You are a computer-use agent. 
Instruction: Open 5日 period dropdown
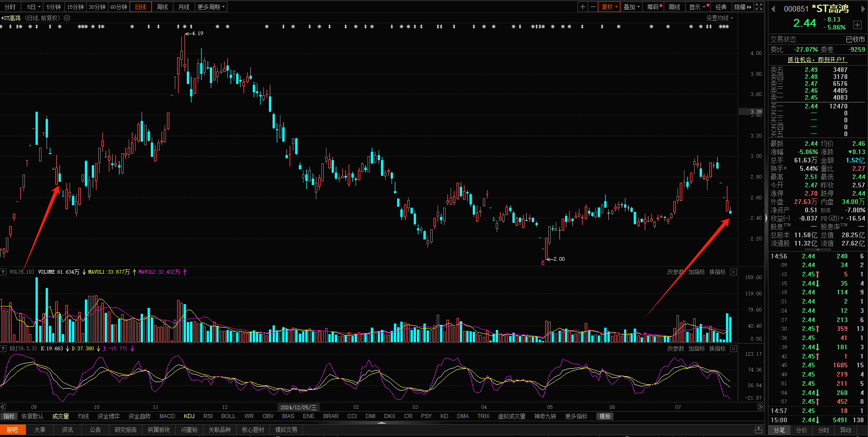[33, 7]
